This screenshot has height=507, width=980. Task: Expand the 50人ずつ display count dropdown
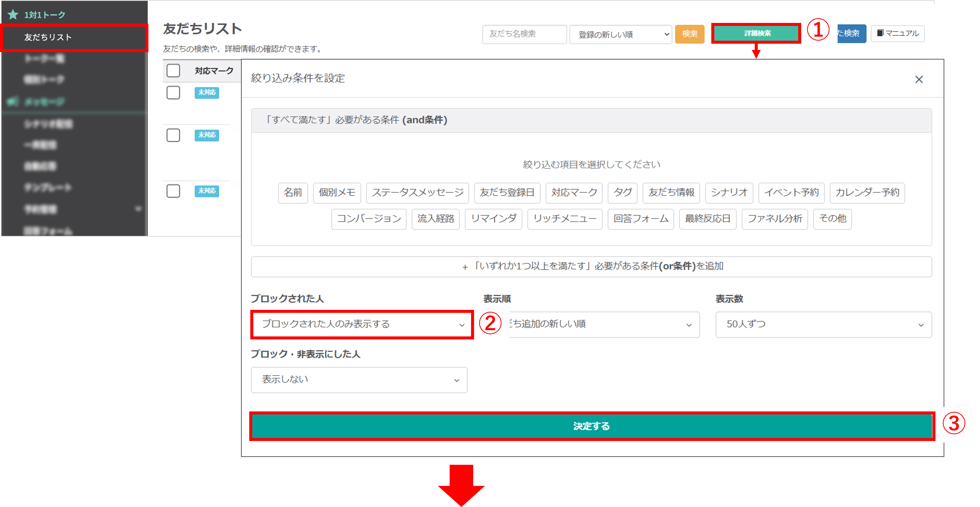823,324
